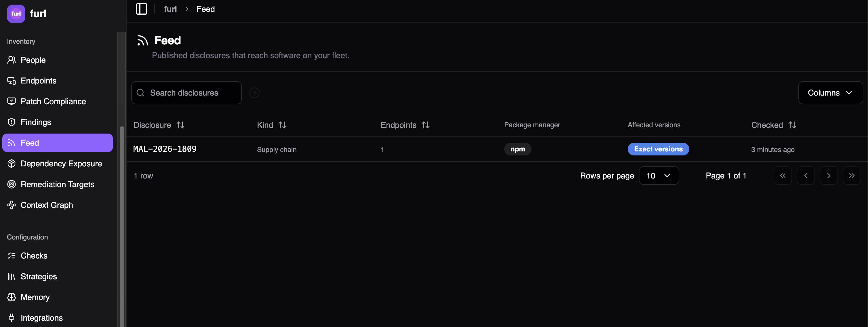This screenshot has height=327, width=868.
Task: Open the MAL-2026-1809 disclosure
Action: pyautogui.click(x=165, y=149)
